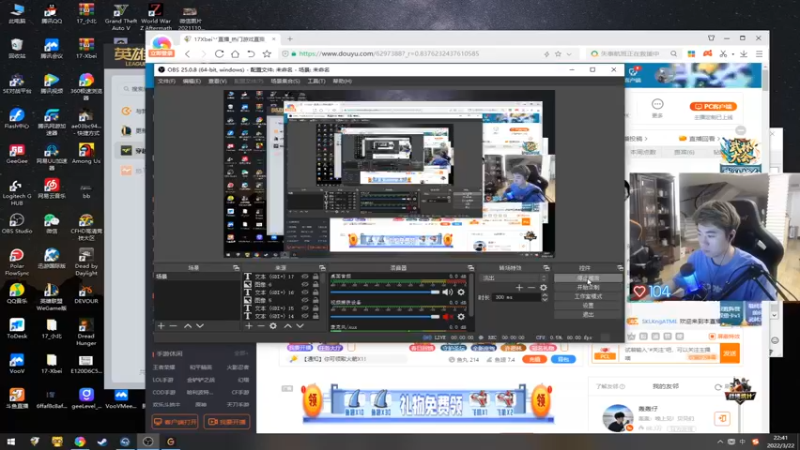Toggle visibility of 文本 (GDI+) 16 source

point(305,292)
